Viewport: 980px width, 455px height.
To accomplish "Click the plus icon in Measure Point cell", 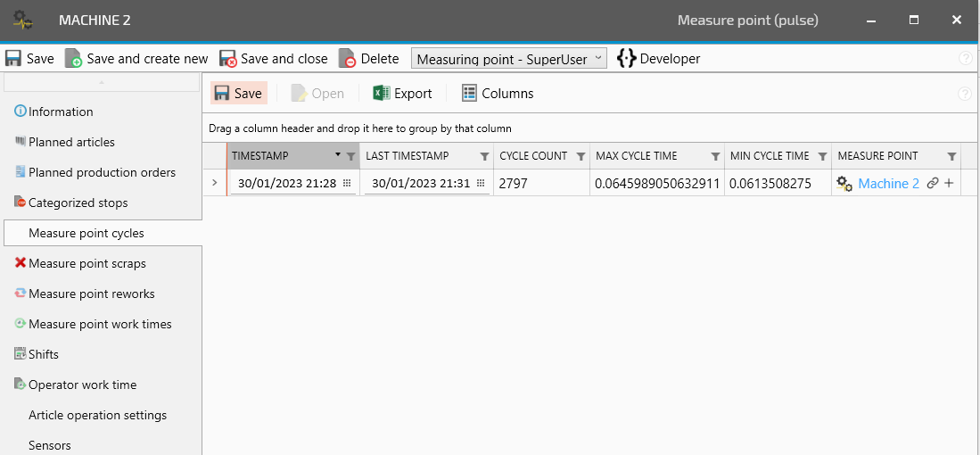I will point(949,184).
